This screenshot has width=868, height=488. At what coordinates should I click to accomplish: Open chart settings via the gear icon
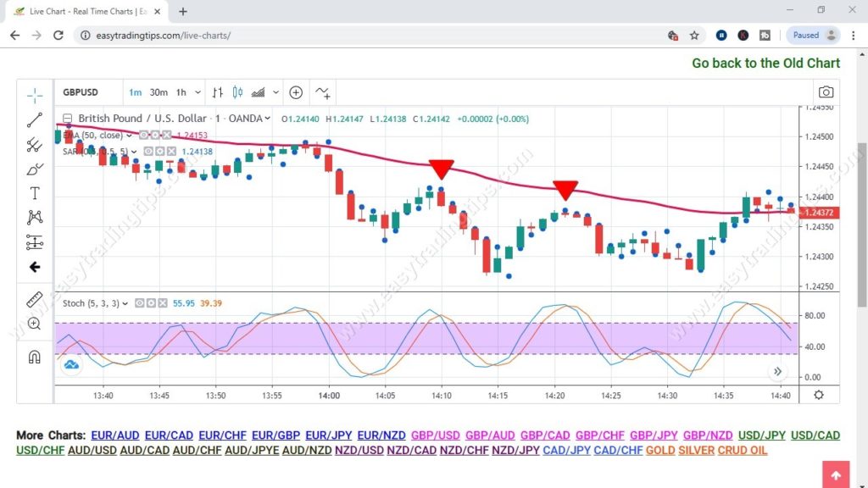[x=817, y=394]
